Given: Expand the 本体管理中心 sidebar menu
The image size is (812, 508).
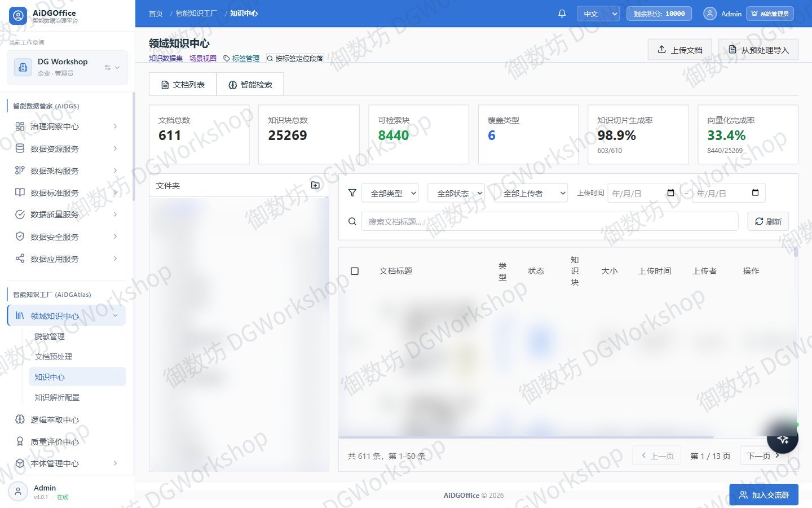Looking at the screenshot, I should (66, 463).
